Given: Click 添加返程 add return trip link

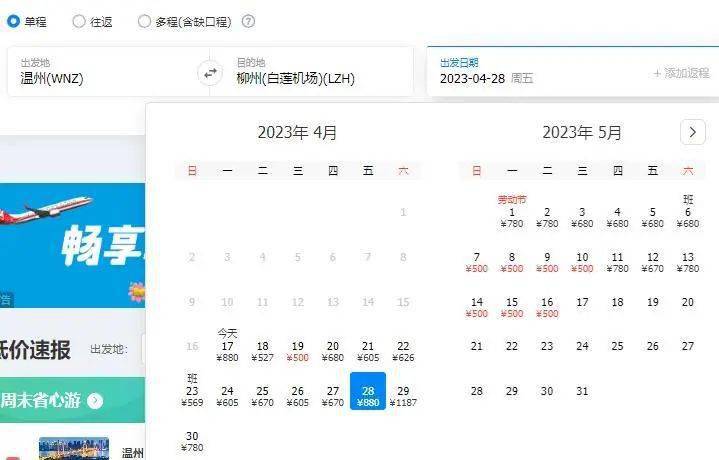Looking at the screenshot, I should [x=681, y=73].
